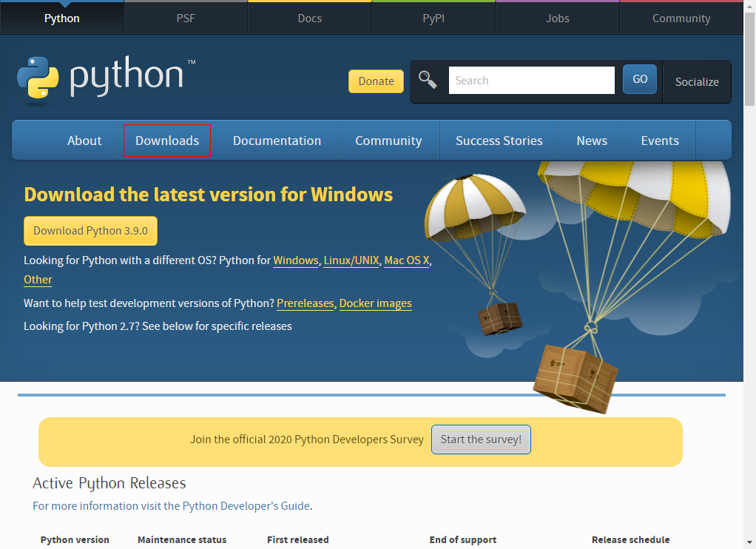756x549 pixels.
Task: Open the Docker images link
Action: (x=376, y=303)
